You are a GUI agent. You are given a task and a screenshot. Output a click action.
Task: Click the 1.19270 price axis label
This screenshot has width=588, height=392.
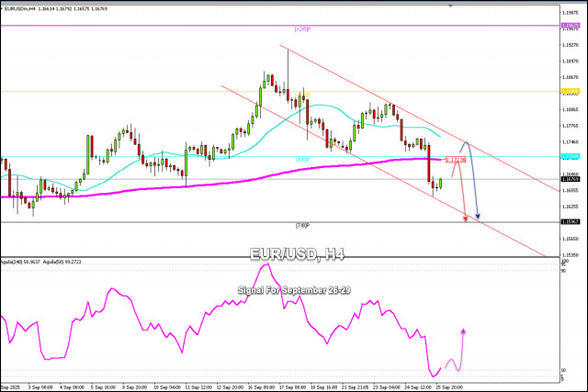(570, 45)
